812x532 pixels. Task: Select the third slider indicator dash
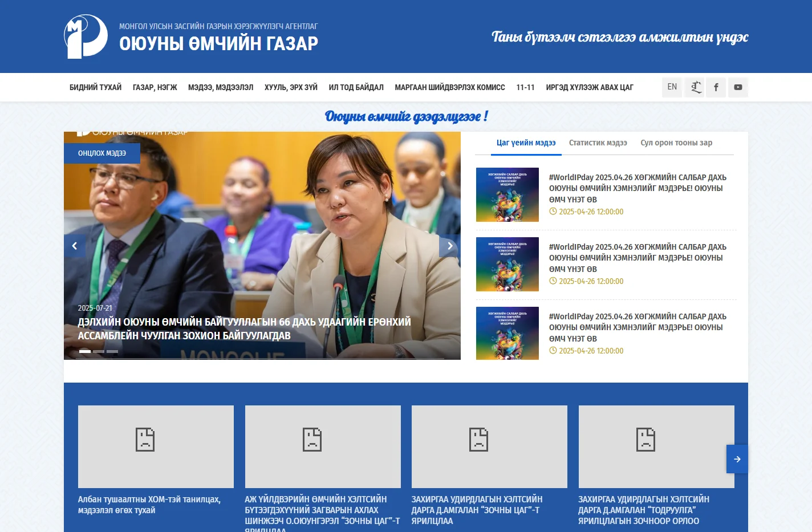click(112, 351)
